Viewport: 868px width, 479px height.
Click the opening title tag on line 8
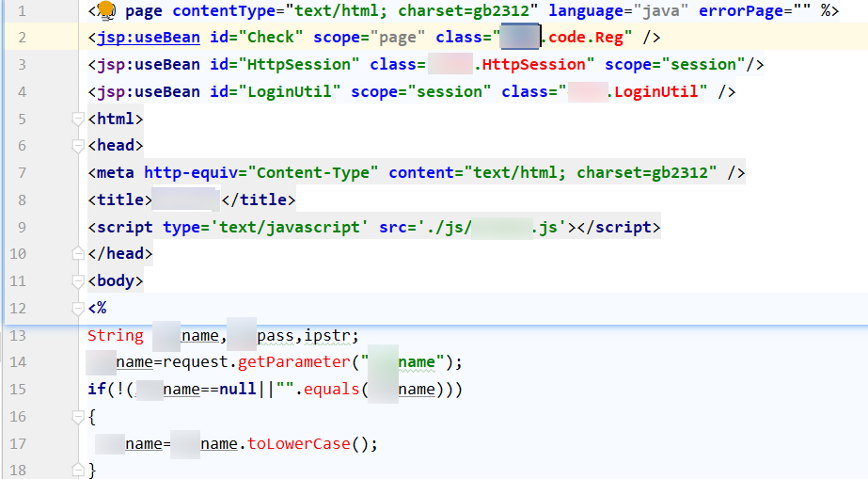tap(119, 200)
